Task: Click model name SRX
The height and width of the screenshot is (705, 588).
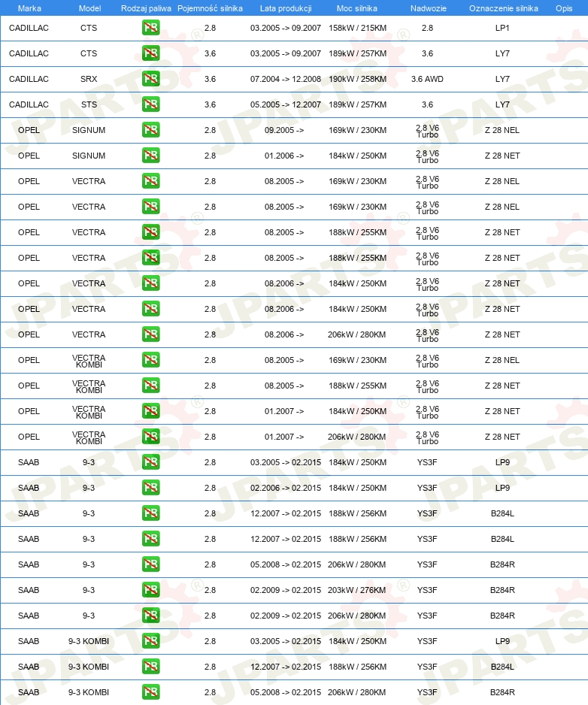Action: click(89, 79)
